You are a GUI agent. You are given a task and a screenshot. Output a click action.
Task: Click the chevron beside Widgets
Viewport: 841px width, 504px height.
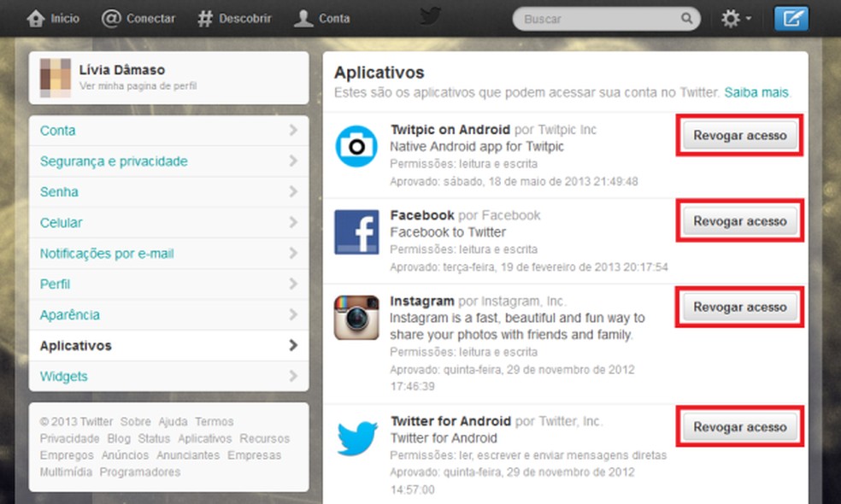[293, 376]
